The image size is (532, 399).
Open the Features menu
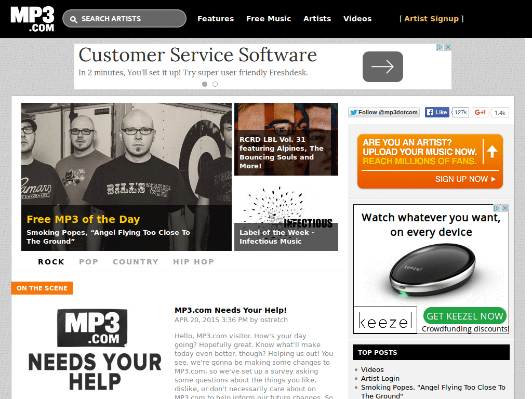pos(216,19)
